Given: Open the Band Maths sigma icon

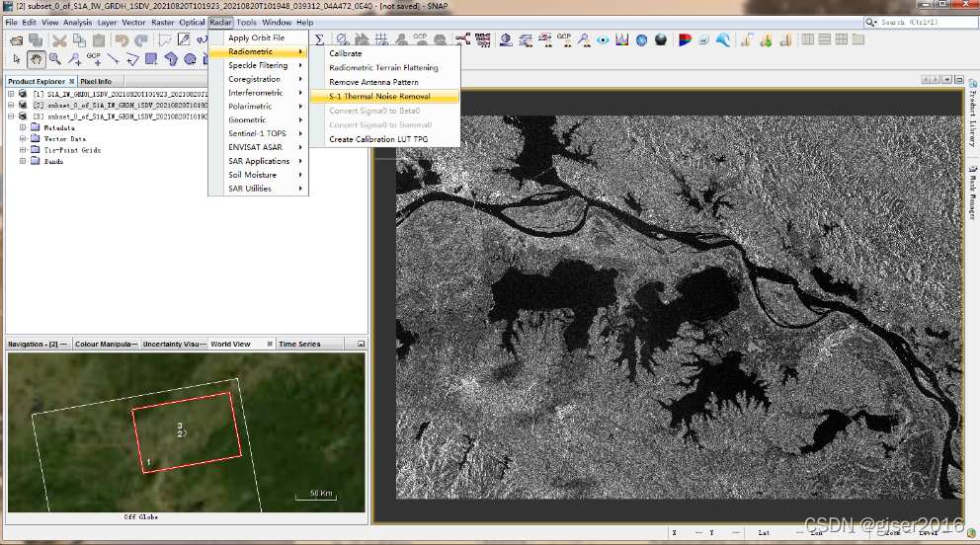Looking at the screenshot, I should coord(319,39).
